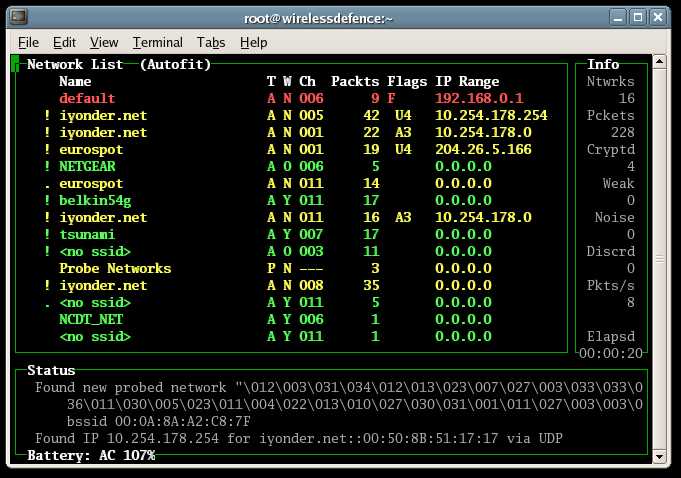The image size is (681, 478).
Task: Click the 'Discrd' label in Info
Action: [611, 251]
